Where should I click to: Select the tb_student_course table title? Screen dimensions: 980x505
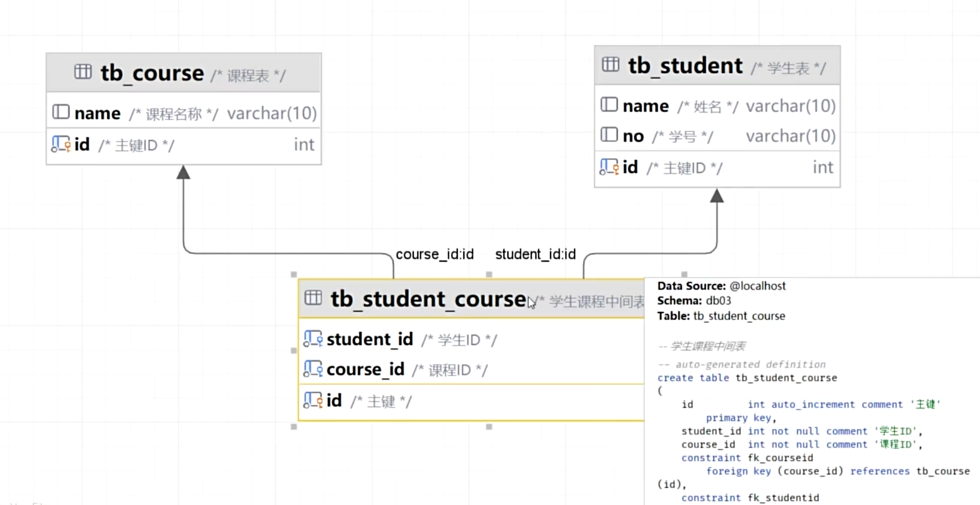(428, 299)
